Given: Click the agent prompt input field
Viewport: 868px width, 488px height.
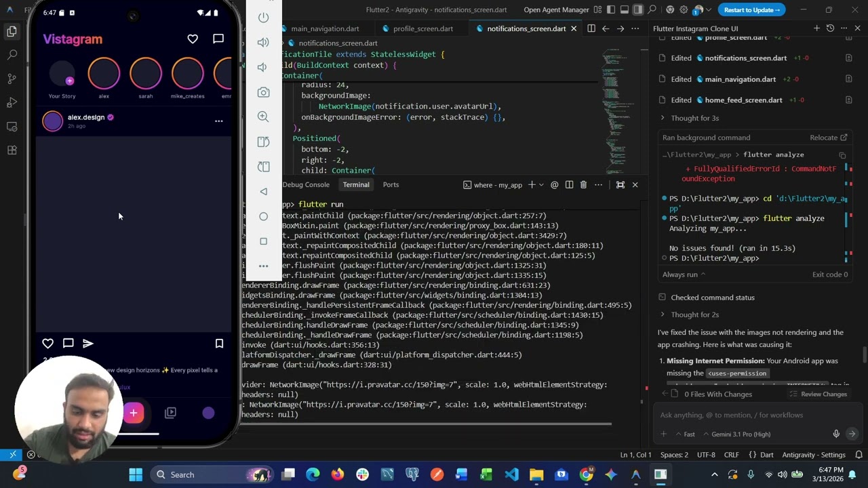Looking at the screenshot, I should [x=758, y=415].
